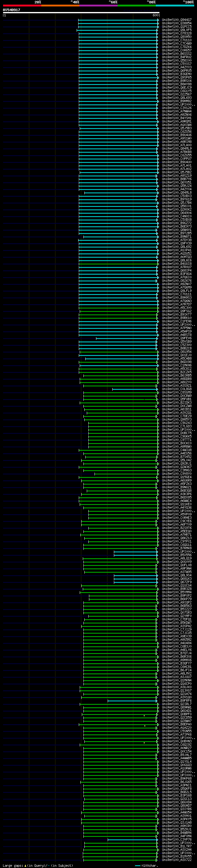Click the UniRef100_C0L8G8 label
197x868 pixels.
177,389
